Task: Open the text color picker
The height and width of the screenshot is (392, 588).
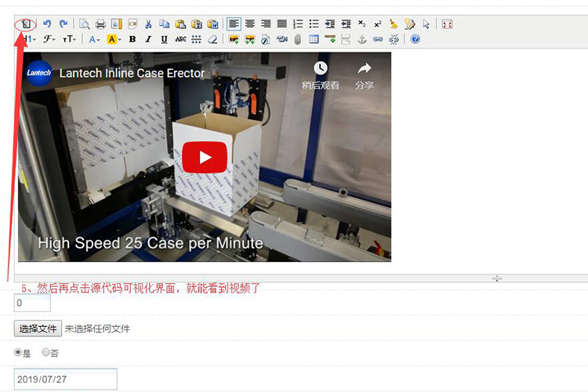Action: [94, 39]
